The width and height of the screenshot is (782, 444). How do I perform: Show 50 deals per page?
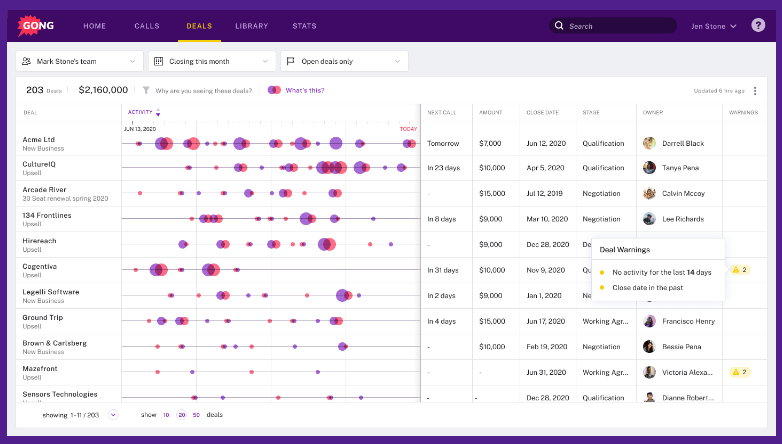point(196,415)
